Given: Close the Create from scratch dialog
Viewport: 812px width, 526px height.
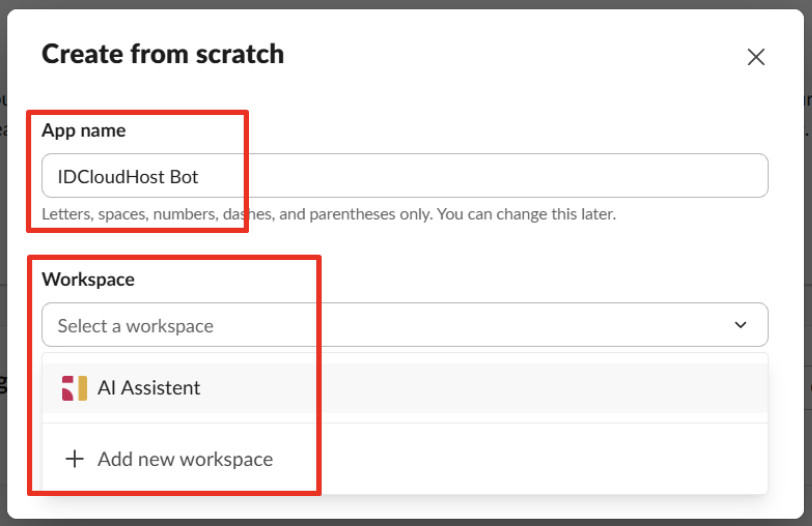Looking at the screenshot, I should pyautogui.click(x=756, y=57).
